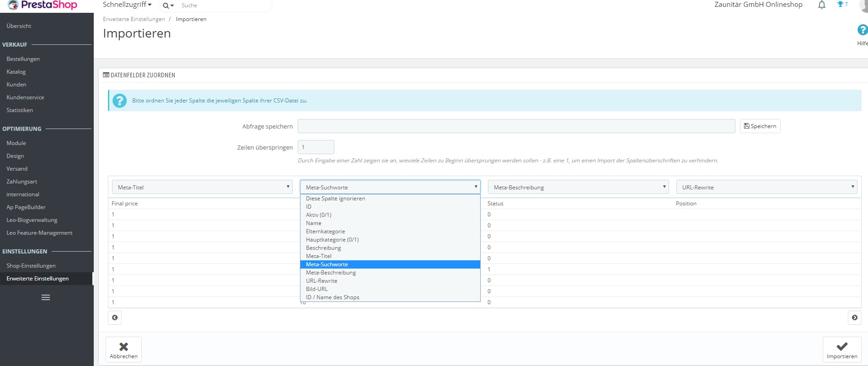Select 'Bild-URL' option

(390, 289)
